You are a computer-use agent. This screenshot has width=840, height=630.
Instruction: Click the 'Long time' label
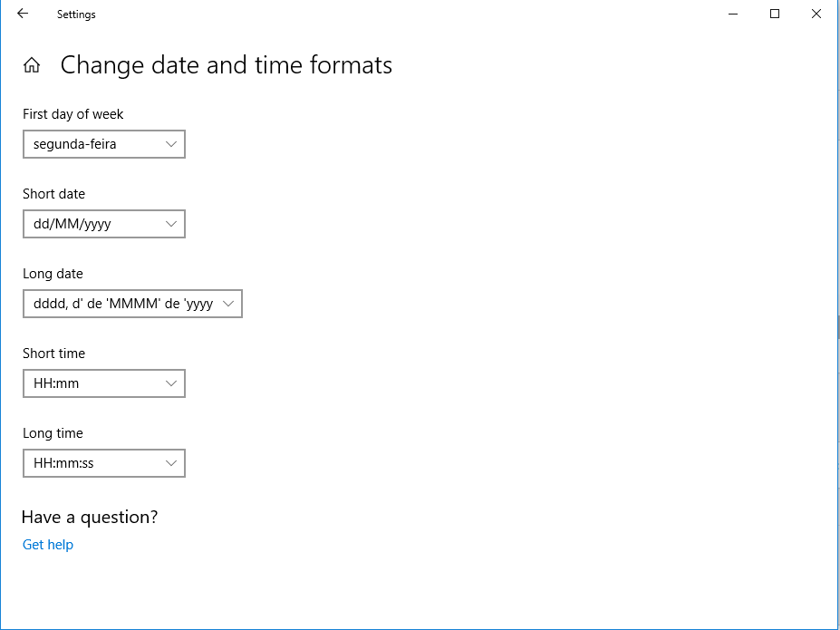point(53,433)
